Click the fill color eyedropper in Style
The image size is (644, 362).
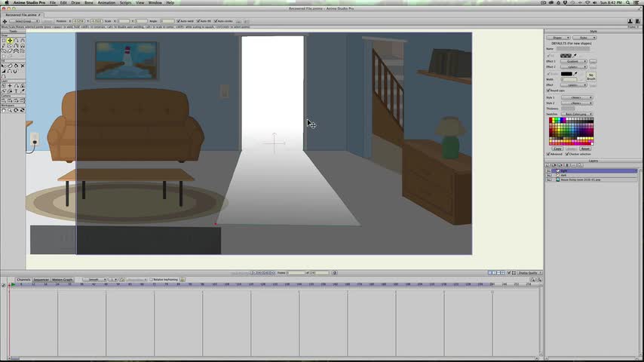[575, 55]
